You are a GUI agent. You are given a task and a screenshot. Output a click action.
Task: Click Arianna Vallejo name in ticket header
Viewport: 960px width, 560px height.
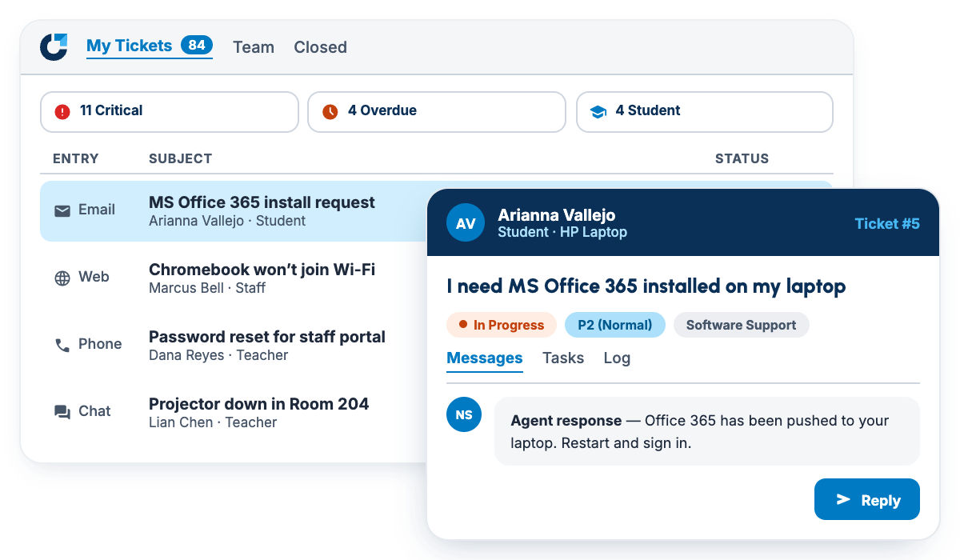pos(556,214)
